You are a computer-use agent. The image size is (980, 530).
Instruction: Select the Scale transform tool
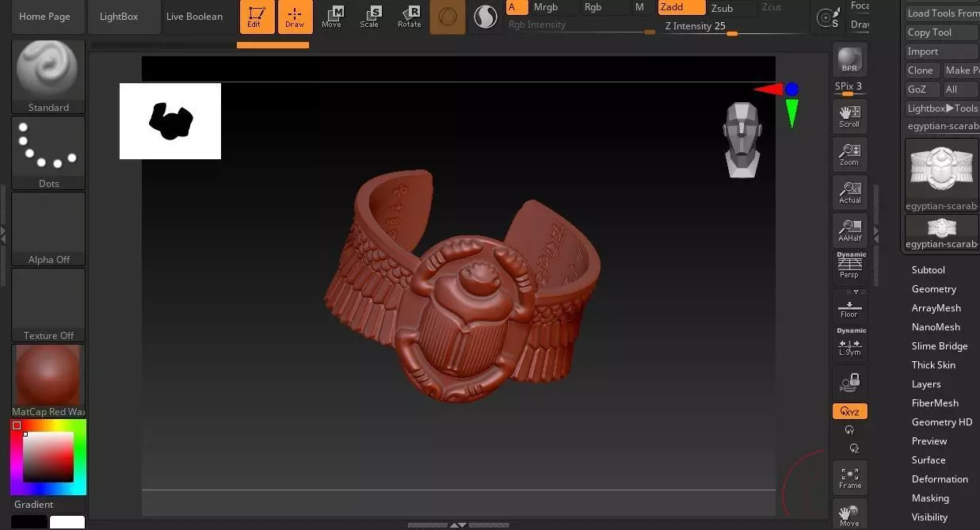370,17
